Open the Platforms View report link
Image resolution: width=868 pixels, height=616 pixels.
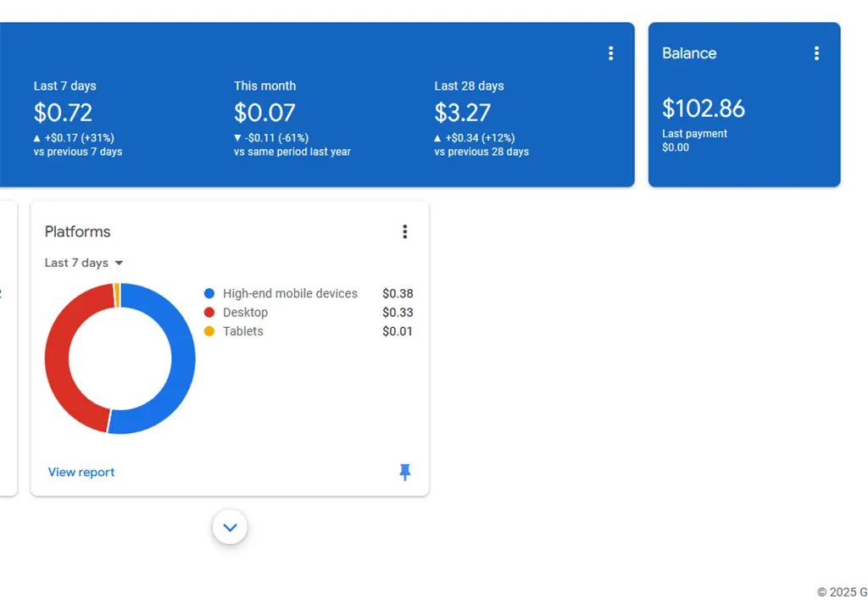click(81, 472)
